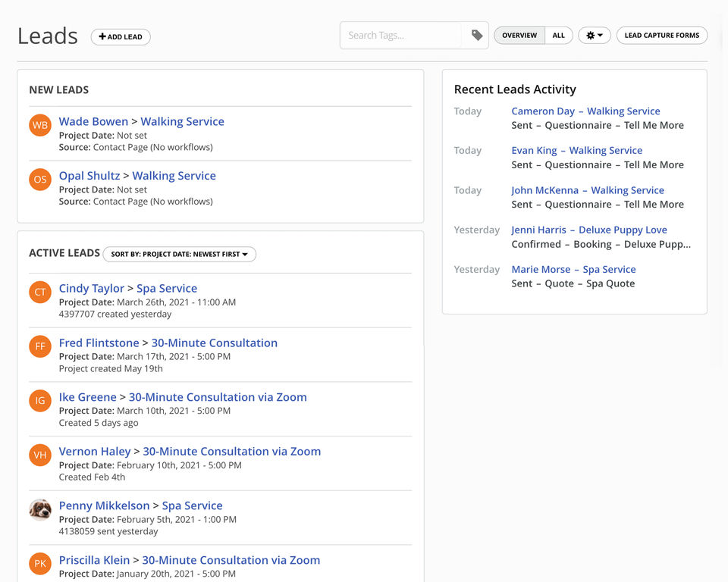The image size is (728, 582).
Task: Open the Fred Flintstone lead link
Action: (x=99, y=343)
